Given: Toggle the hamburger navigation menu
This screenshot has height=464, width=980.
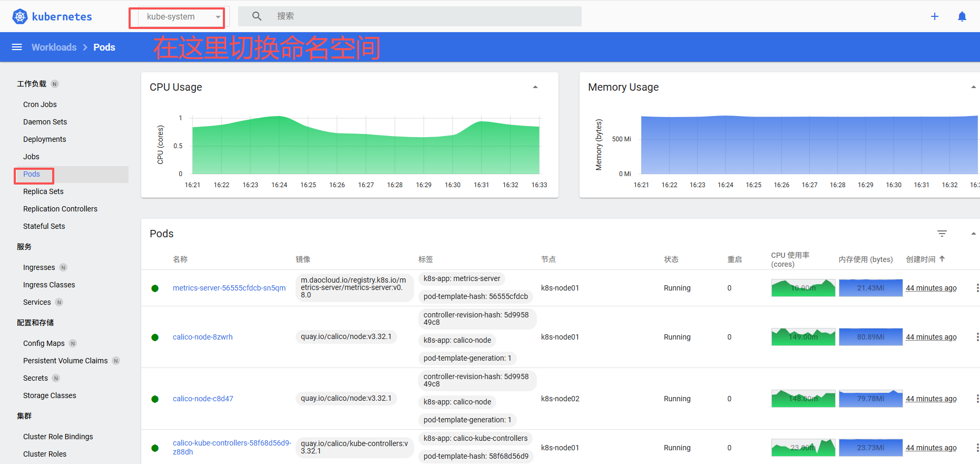Looking at the screenshot, I should point(17,47).
